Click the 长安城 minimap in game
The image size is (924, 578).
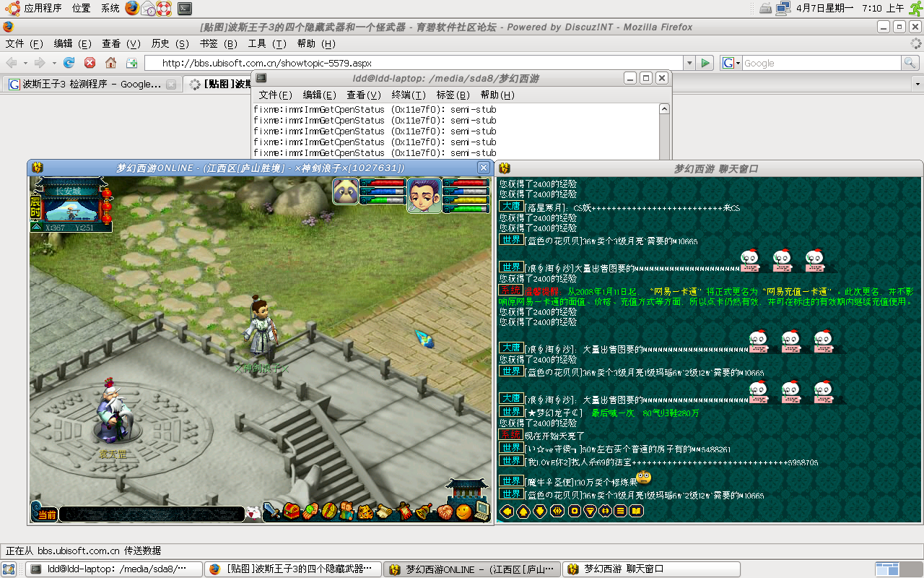71,203
